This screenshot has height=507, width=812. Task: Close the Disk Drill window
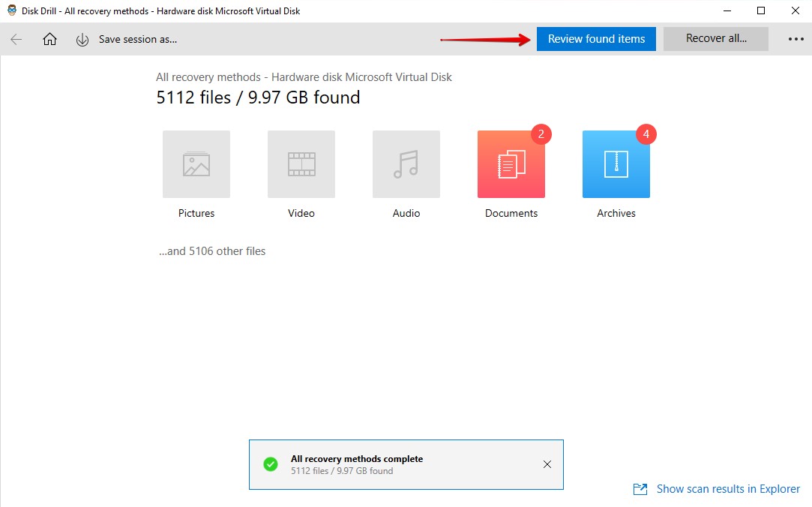[796, 10]
